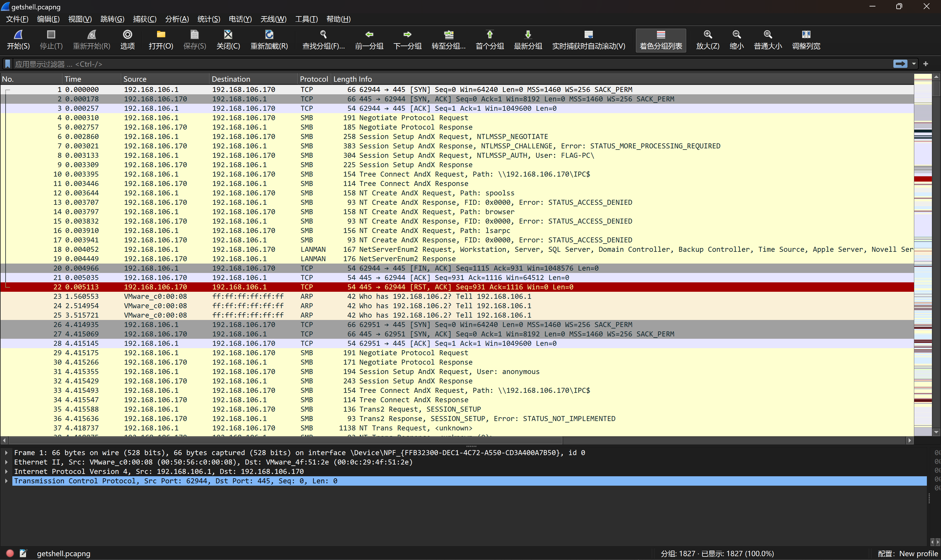Open the Find packet magnifier tool

(323, 35)
